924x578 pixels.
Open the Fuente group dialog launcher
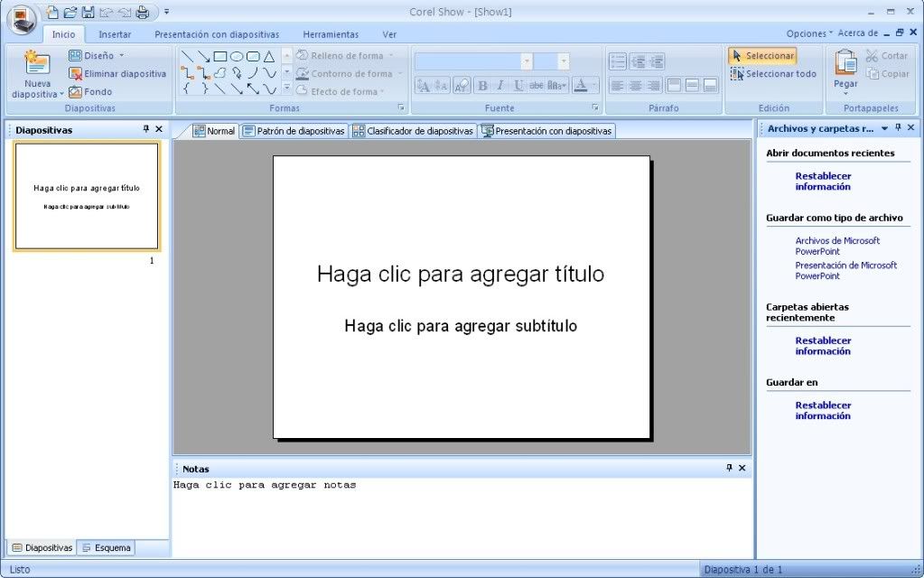point(595,107)
